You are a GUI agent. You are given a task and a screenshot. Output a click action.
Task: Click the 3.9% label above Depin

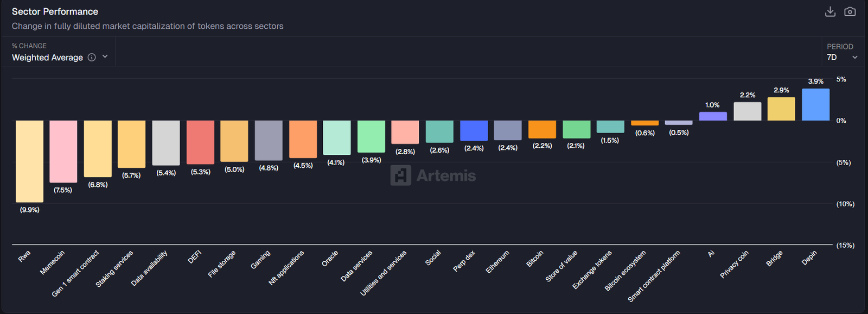(x=815, y=81)
